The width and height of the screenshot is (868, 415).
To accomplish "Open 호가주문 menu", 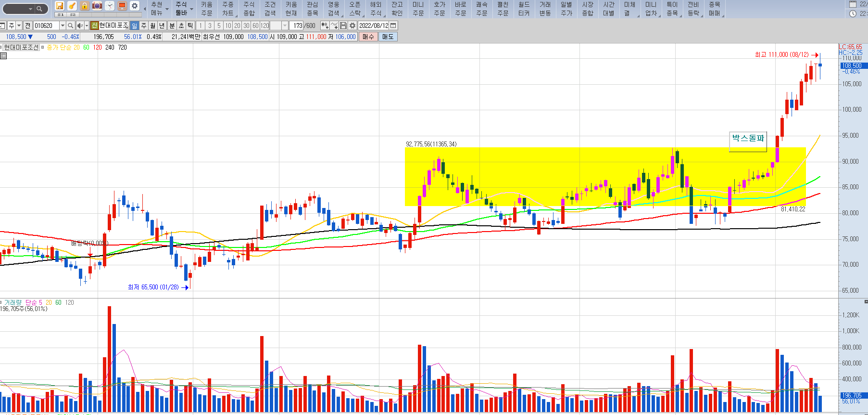I will [440, 9].
